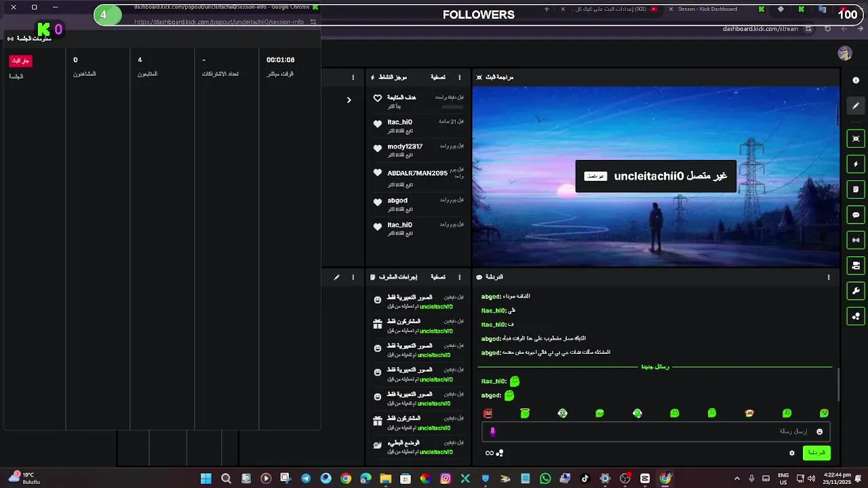The height and width of the screenshot is (488, 868).
Task: Open Windows Start menu
Action: tap(206, 479)
